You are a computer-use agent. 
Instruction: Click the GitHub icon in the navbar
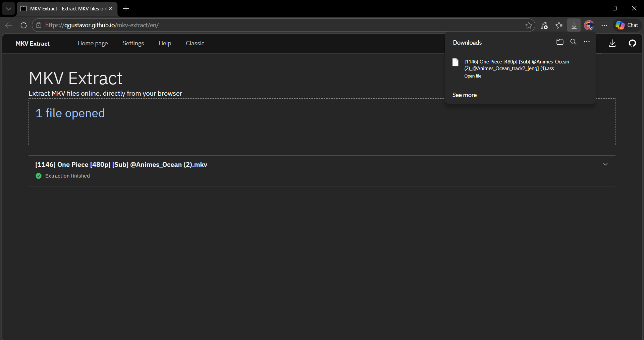632,43
